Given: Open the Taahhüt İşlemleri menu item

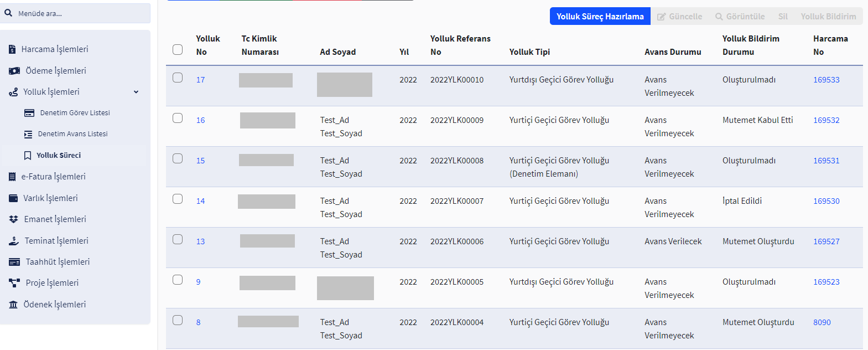Looking at the screenshot, I should [x=58, y=262].
